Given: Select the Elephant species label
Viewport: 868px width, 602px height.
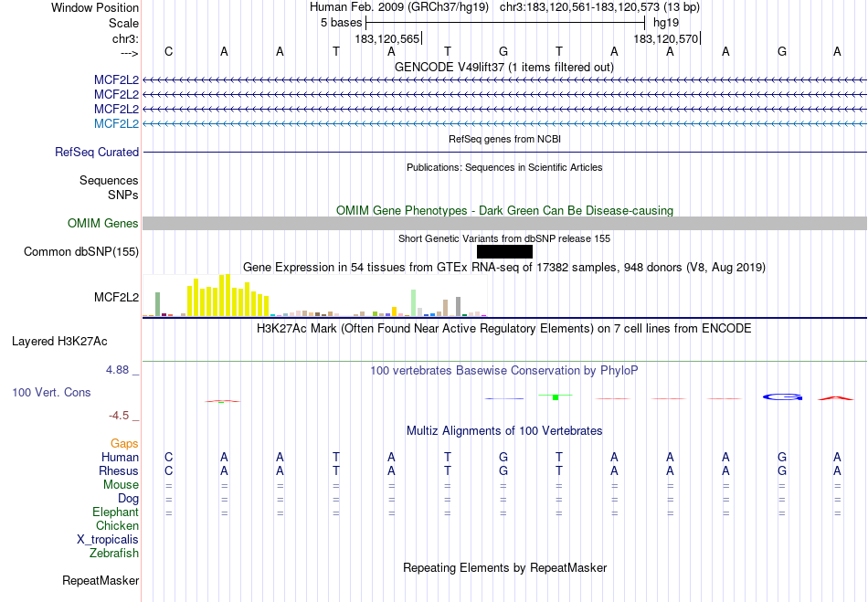Looking at the screenshot, I should (x=116, y=512).
